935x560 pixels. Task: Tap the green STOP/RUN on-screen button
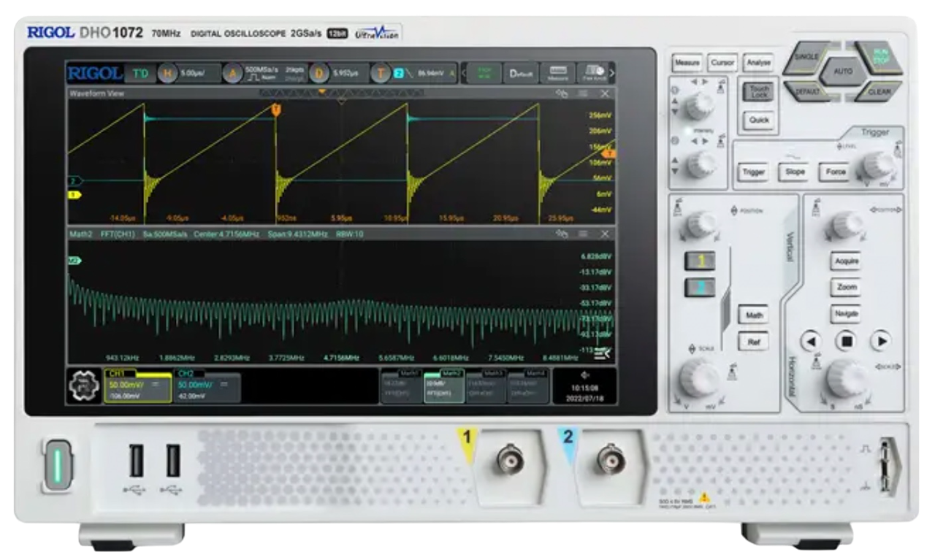point(484,74)
